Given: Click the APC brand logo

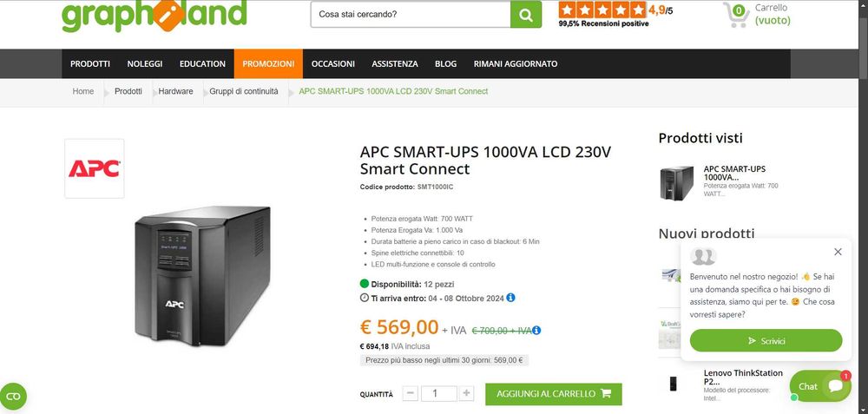Looking at the screenshot, I should point(95,168).
